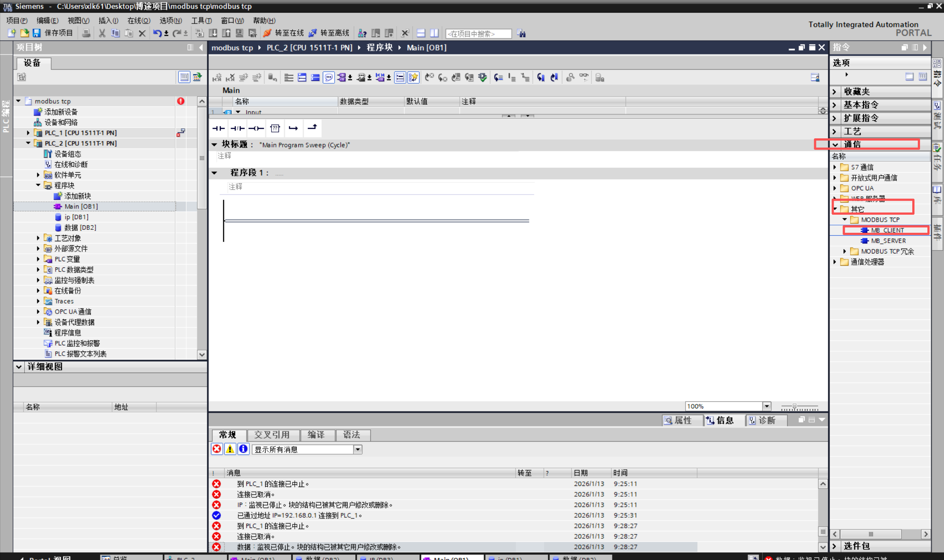The width and height of the screenshot is (944, 560).
Task: Insert an output coil instruction
Action: (x=256, y=128)
